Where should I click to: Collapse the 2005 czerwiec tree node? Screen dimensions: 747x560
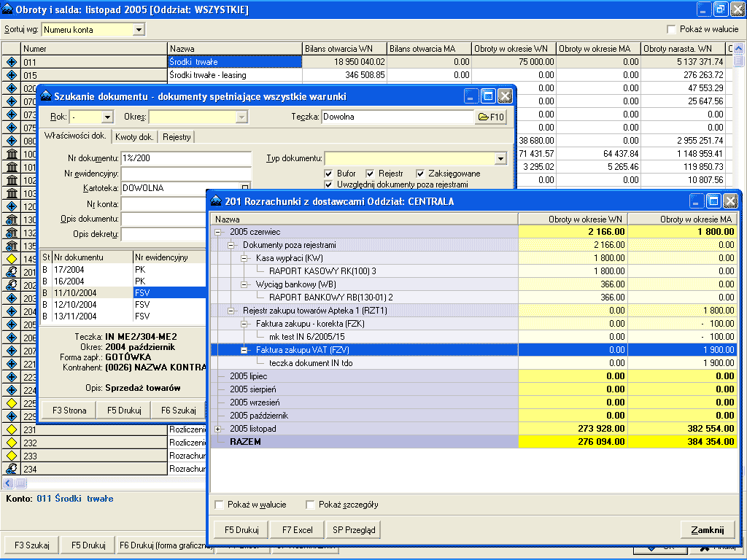click(219, 231)
